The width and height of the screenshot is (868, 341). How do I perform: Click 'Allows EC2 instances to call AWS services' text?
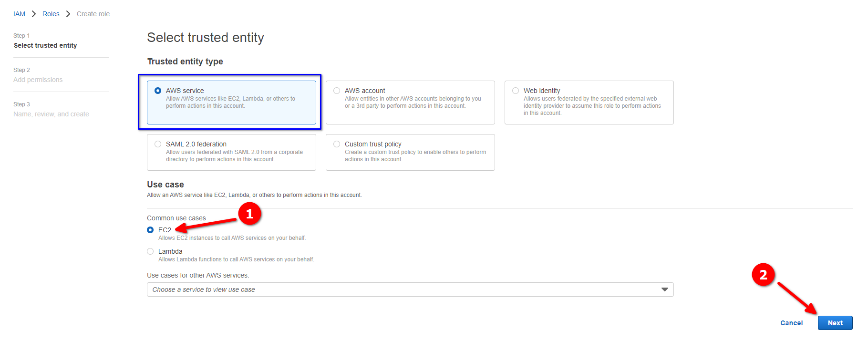(x=232, y=238)
